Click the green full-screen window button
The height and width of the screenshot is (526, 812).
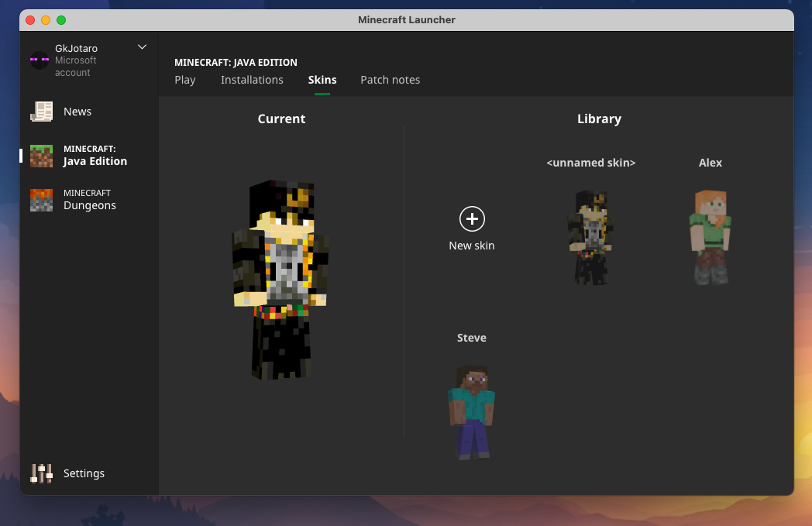pos(61,19)
